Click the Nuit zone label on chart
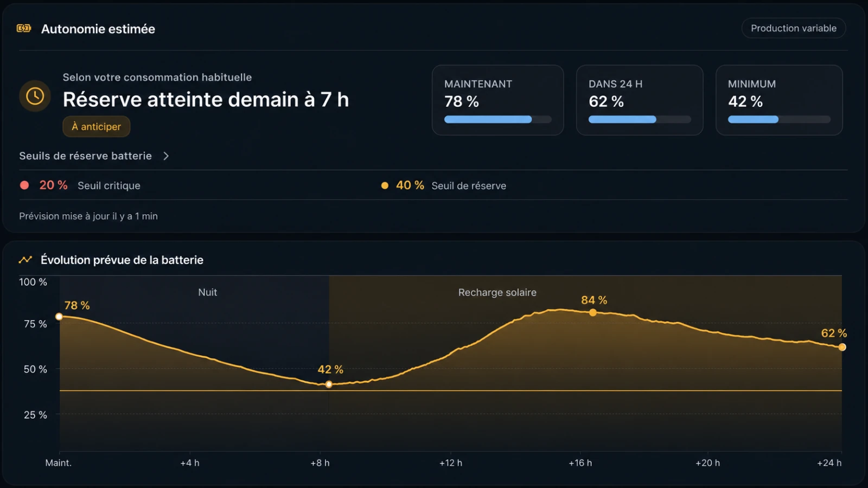868x488 pixels. point(207,292)
